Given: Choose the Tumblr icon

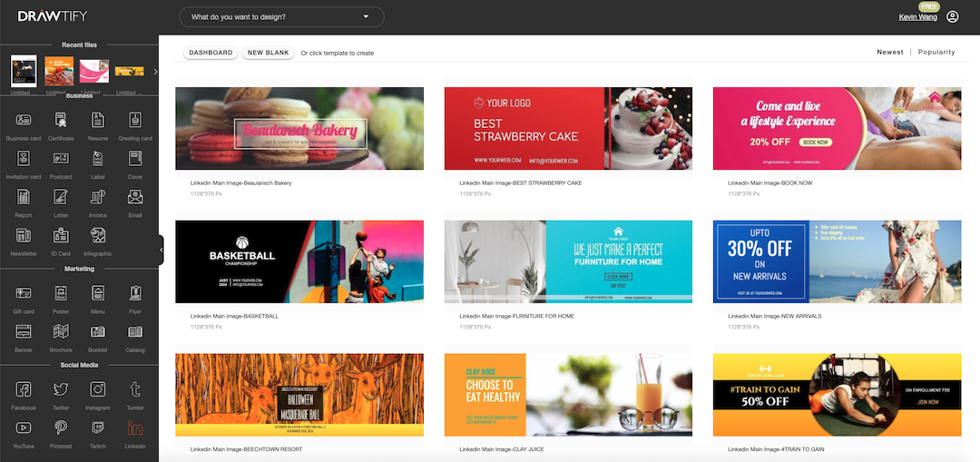Looking at the screenshot, I should pyautogui.click(x=135, y=389).
